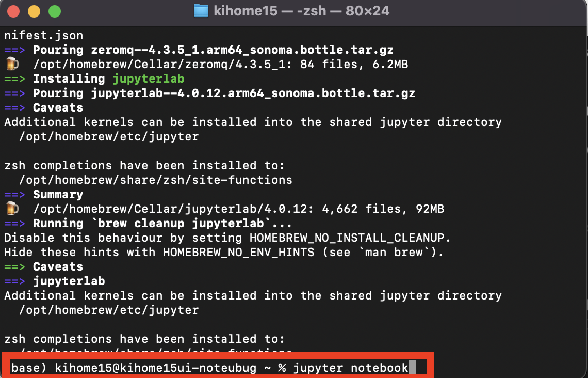Click 'Pouring jupyterlab--4.0.12.arm64_sonoma.bottle.tar.gz' line
This screenshot has height=378, width=588.
pos(224,93)
